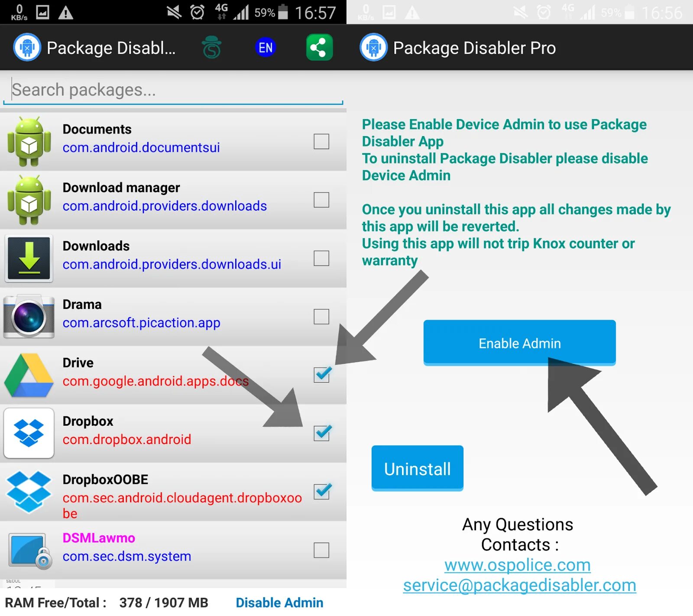Image resolution: width=693 pixels, height=616 pixels.
Task: Open the green S hat icon in toolbar
Action: (x=212, y=47)
